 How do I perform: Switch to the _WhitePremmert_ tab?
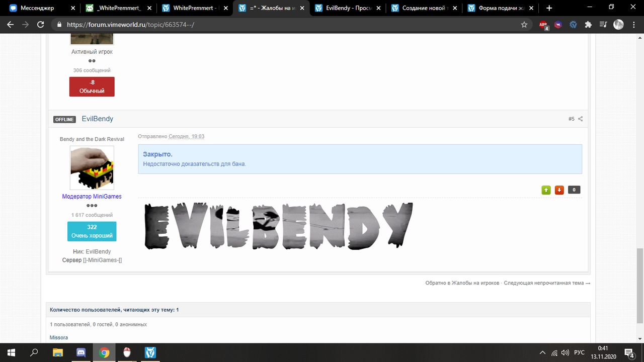point(119,8)
